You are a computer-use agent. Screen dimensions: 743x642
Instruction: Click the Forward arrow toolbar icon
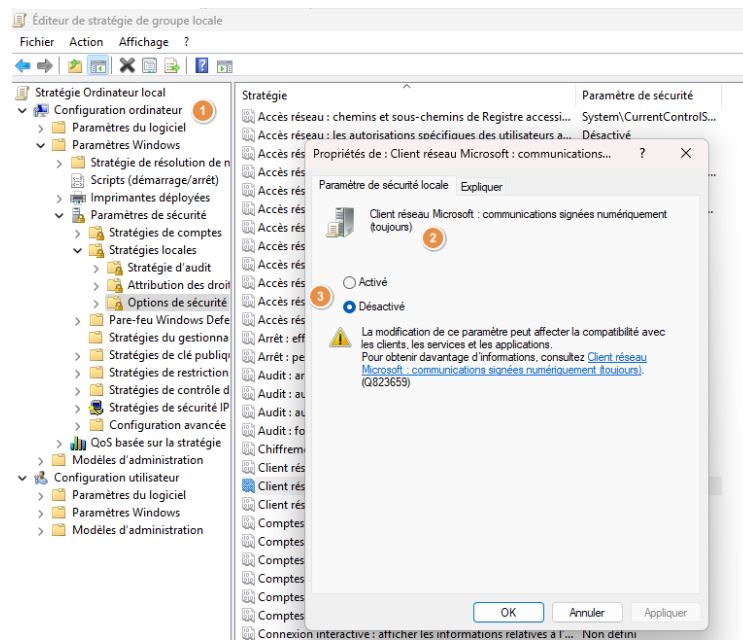point(45,66)
